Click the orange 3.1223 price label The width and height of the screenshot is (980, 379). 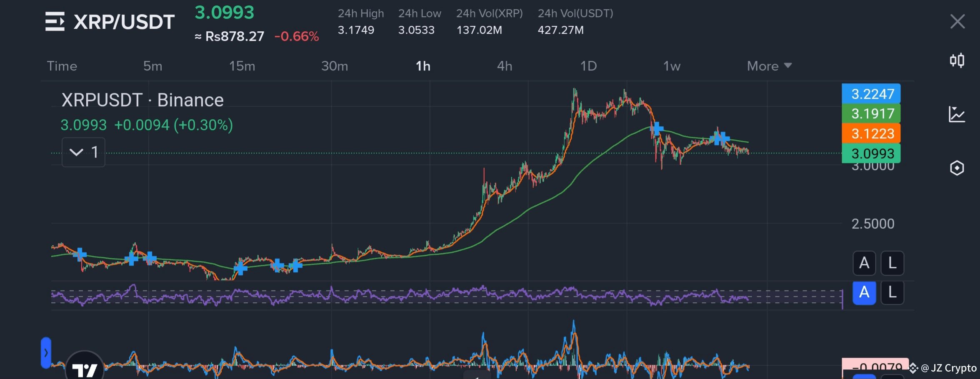pyautogui.click(x=871, y=133)
